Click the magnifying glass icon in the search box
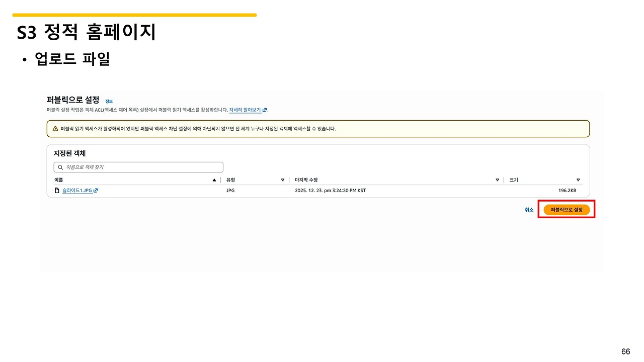644x362 pixels. tap(60, 167)
